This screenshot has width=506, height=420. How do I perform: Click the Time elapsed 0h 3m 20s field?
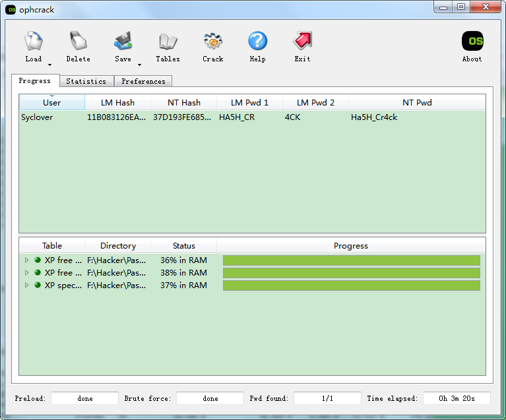coord(457,398)
